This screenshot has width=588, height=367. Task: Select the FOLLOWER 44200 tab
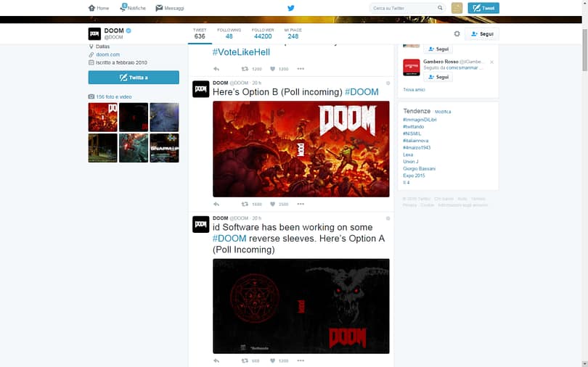tap(263, 33)
